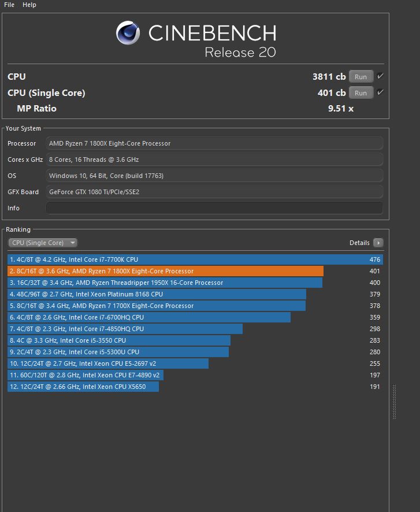Select ranking row Ryzen 7 1700X

coord(195,306)
